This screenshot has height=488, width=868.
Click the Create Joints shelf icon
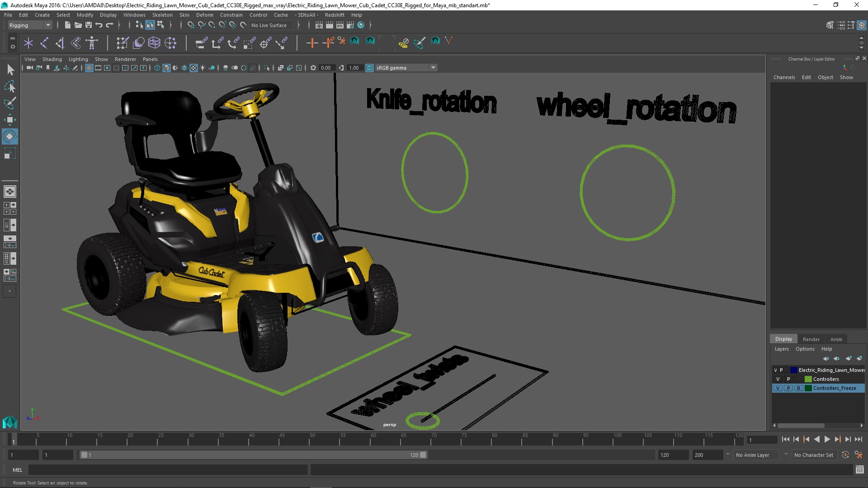[x=44, y=43]
